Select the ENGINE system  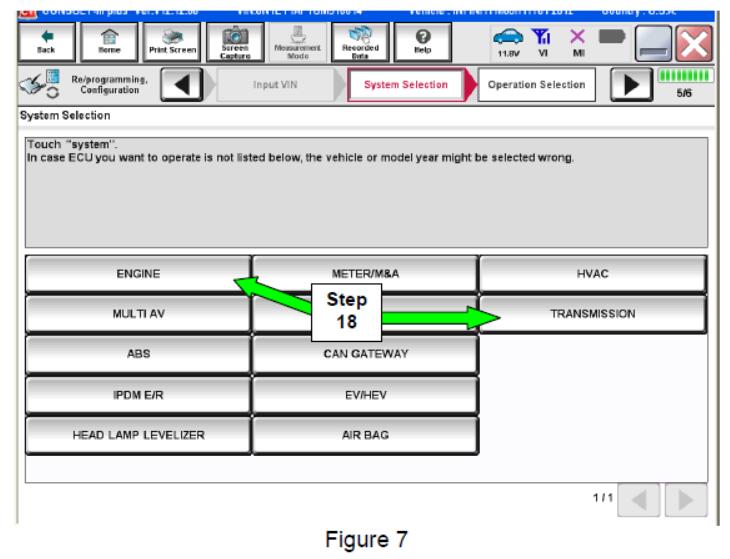138,274
